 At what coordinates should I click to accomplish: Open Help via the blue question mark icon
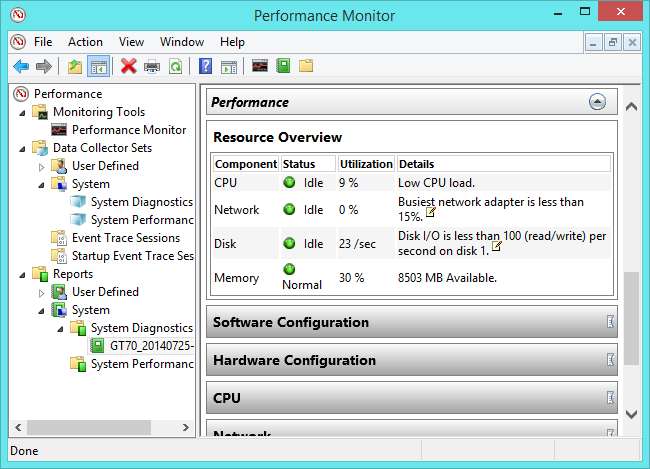tap(205, 66)
